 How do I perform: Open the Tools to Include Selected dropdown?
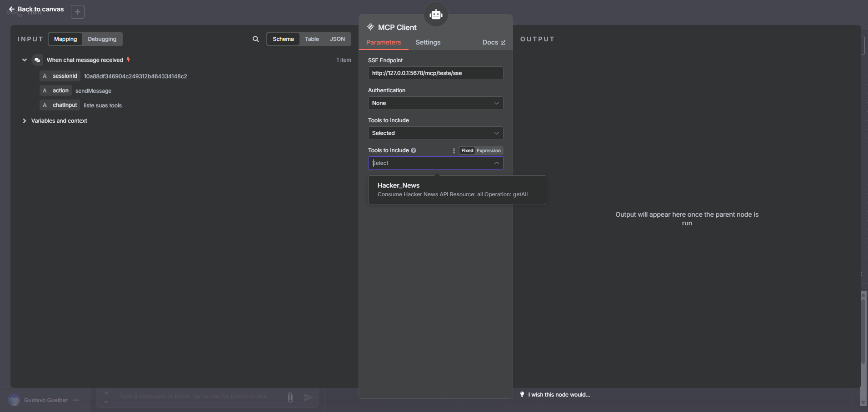coord(435,133)
